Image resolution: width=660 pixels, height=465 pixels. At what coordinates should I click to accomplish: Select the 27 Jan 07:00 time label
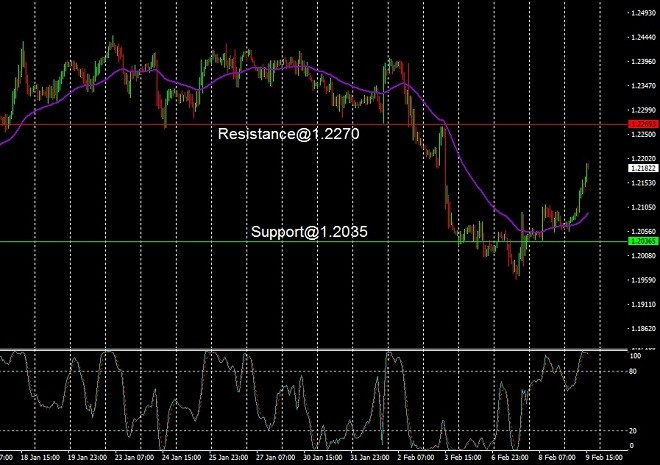(276, 458)
